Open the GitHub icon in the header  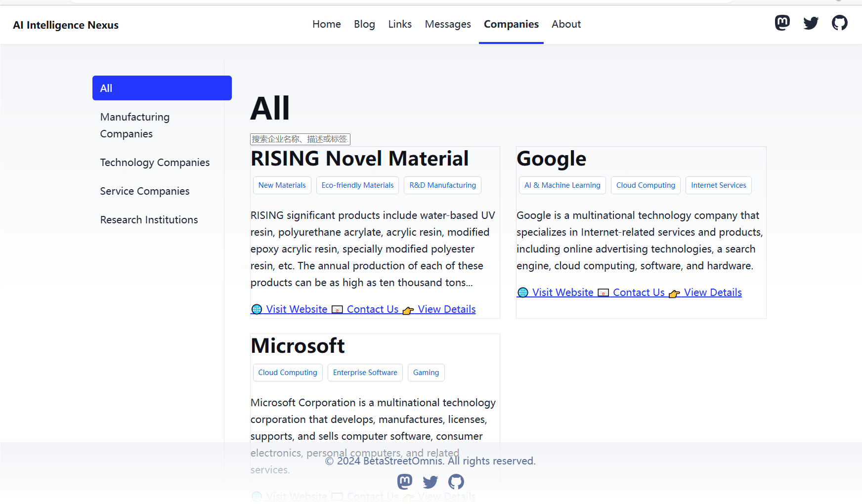pos(839,23)
